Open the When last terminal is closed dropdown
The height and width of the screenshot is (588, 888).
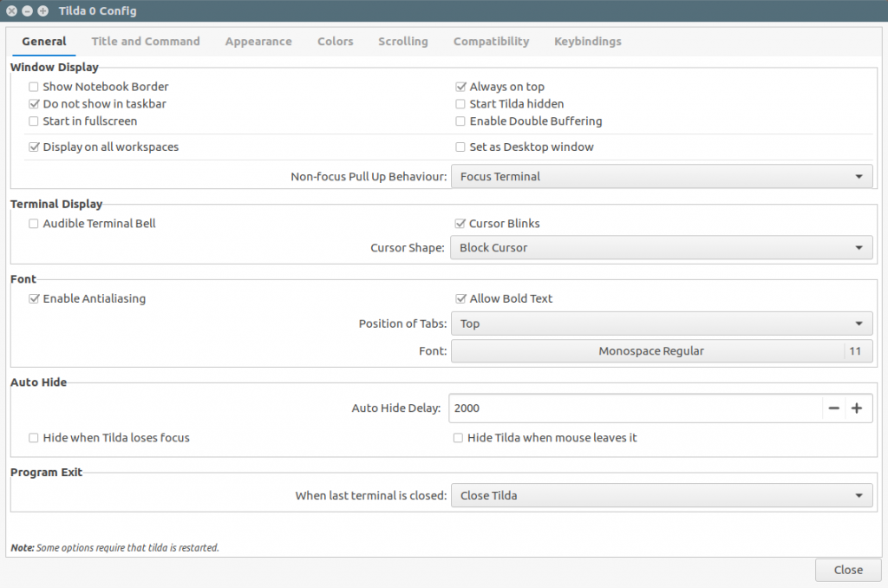click(663, 495)
